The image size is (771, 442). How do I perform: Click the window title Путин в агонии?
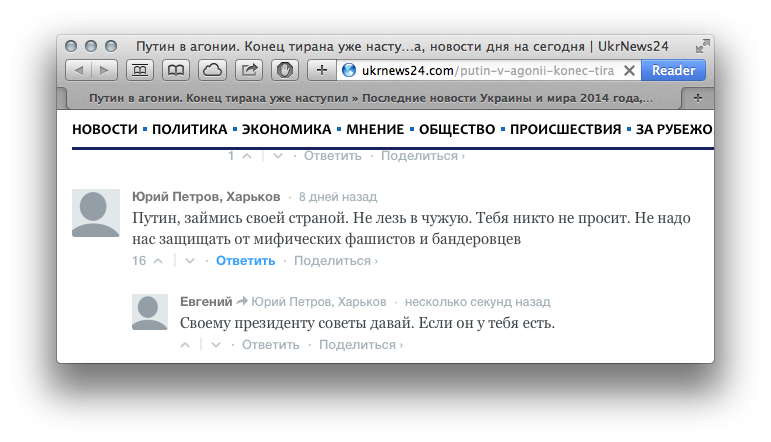point(402,46)
